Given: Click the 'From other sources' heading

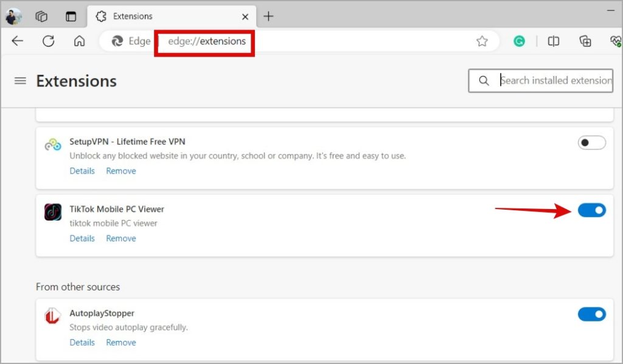Looking at the screenshot, I should click(x=78, y=287).
